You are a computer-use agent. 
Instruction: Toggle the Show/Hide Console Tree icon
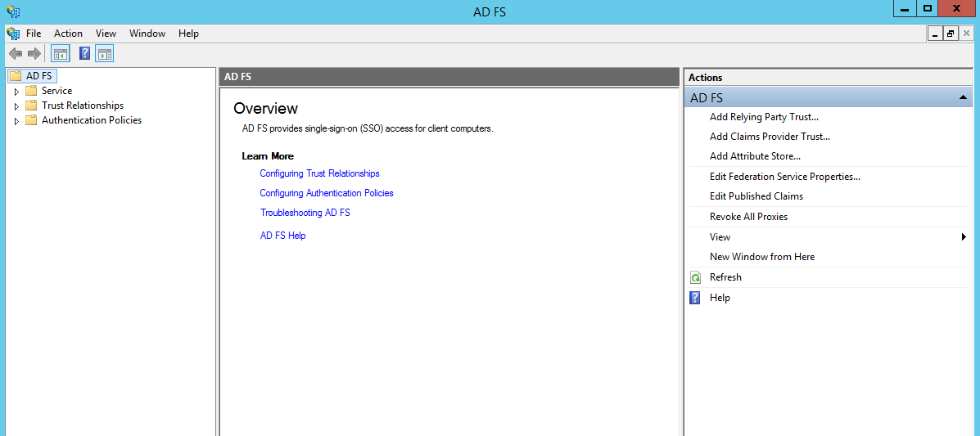click(x=60, y=54)
